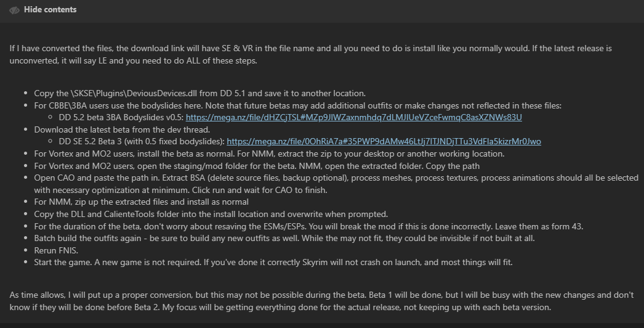Click the 'For CBBE\3BA users' bullet line
Viewport: 644px width, 328px height.
click(x=298, y=105)
